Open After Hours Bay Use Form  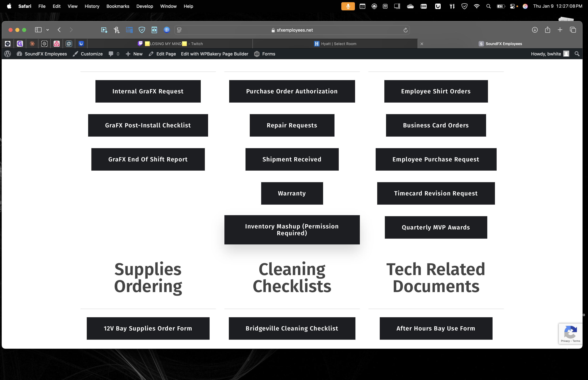point(436,328)
